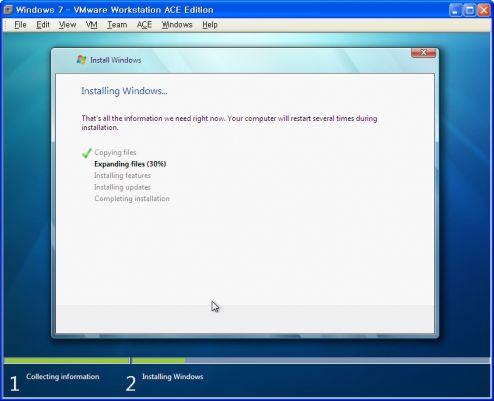Image resolution: width=494 pixels, height=401 pixels.
Task: Click the Installing Windows progress bar
Action: (x=311, y=360)
